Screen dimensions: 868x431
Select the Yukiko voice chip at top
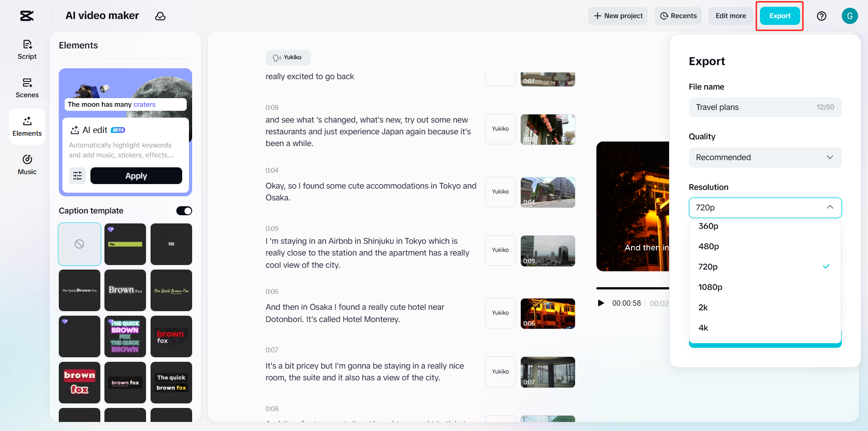288,57
